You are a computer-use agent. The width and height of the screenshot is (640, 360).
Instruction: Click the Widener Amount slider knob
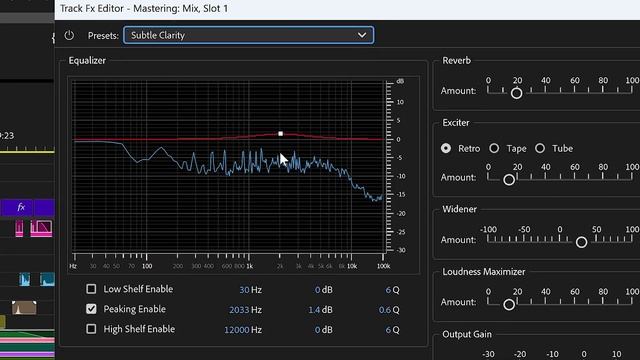click(581, 242)
